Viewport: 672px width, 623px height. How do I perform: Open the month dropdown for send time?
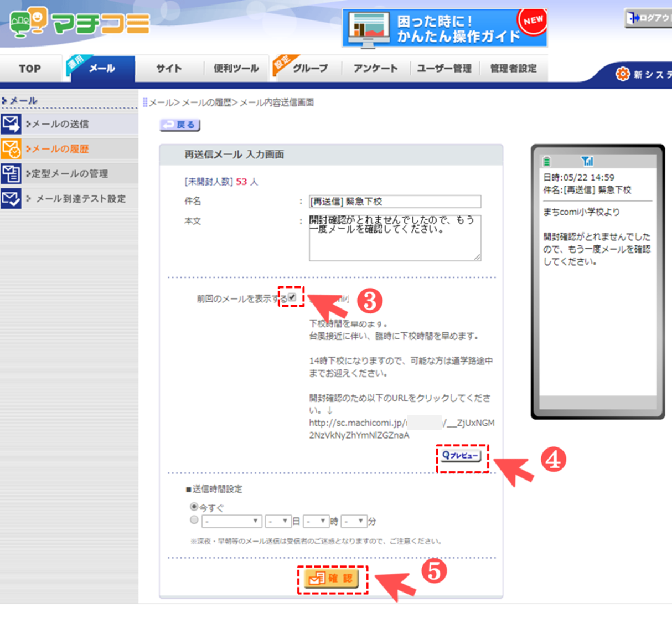pos(231,521)
